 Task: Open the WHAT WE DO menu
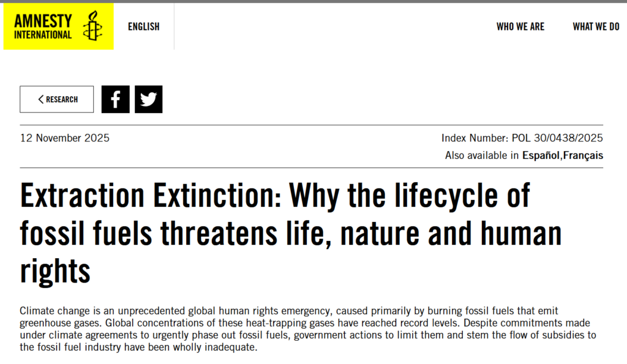[x=596, y=27]
